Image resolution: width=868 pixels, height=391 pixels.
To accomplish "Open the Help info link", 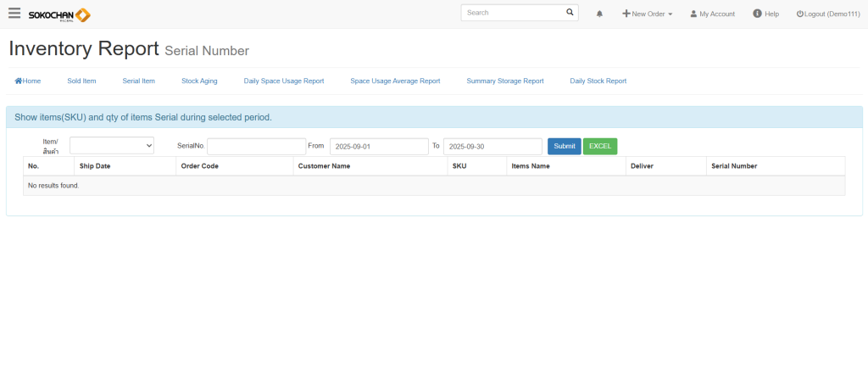I will tap(765, 14).
